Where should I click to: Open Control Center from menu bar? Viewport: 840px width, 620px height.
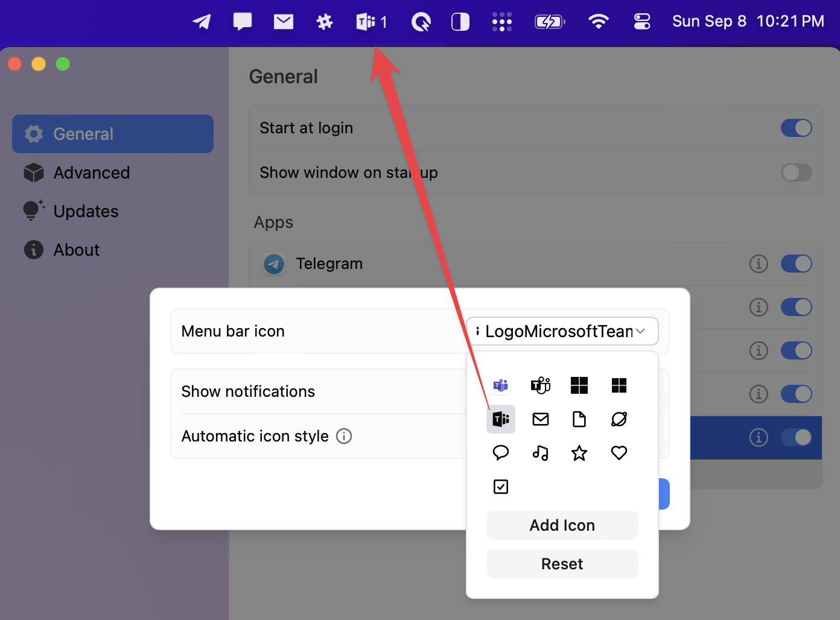[x=642, y=22]
